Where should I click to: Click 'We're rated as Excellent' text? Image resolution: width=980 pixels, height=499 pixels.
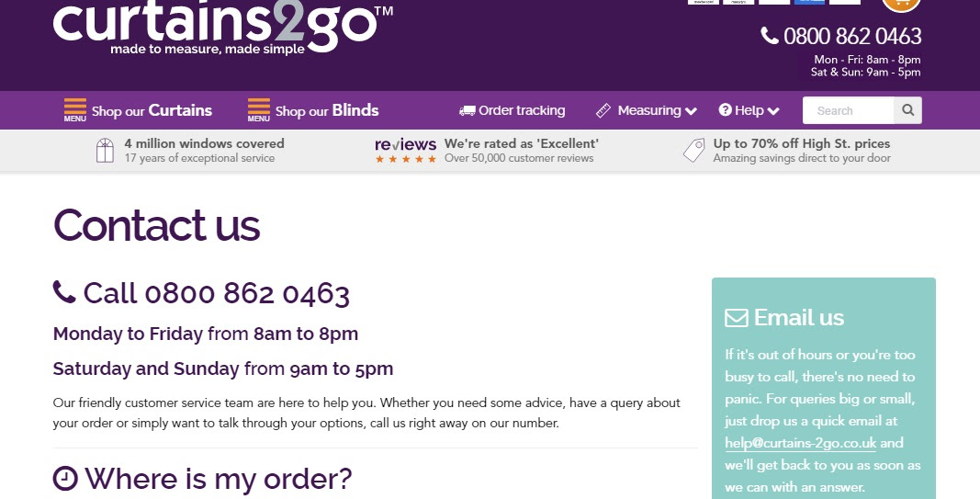pyautogui.click(x=522, y=143)
